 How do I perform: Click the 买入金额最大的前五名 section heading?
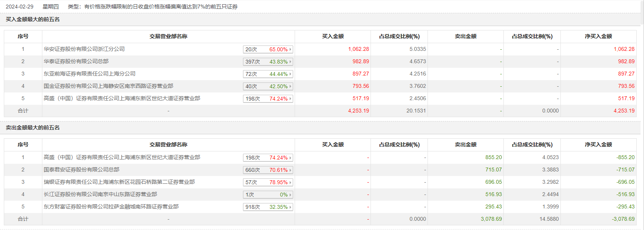pyautogui.click(x=33, y=20)
